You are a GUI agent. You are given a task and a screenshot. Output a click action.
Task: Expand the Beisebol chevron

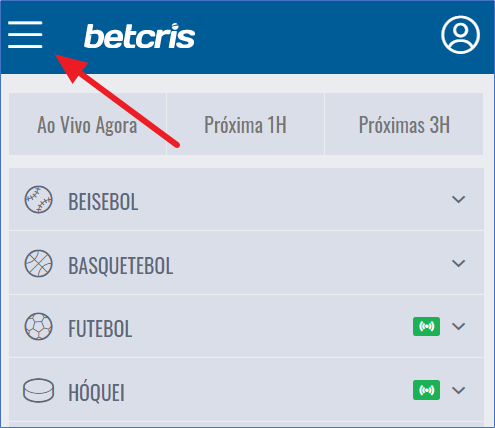[458, 199]
